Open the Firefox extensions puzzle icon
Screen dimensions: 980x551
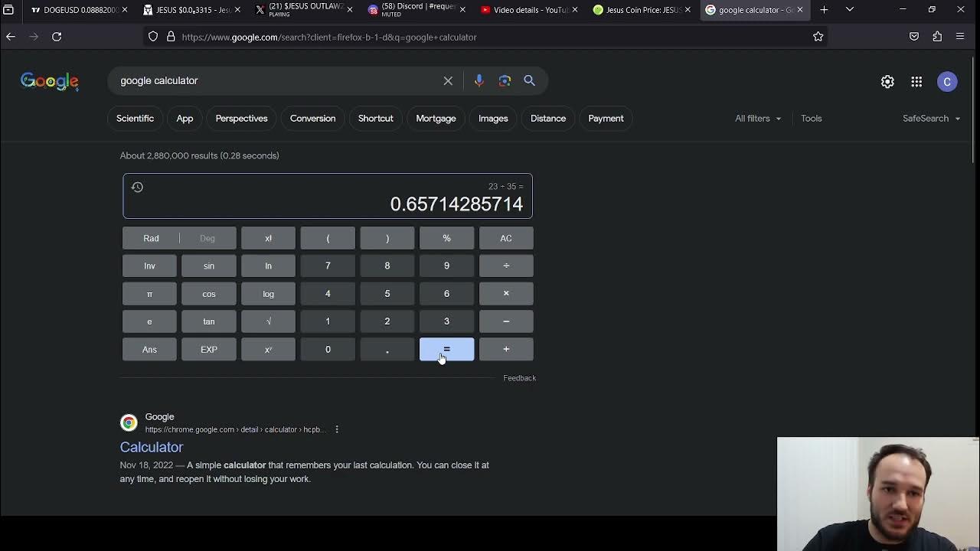click(937, 37)
